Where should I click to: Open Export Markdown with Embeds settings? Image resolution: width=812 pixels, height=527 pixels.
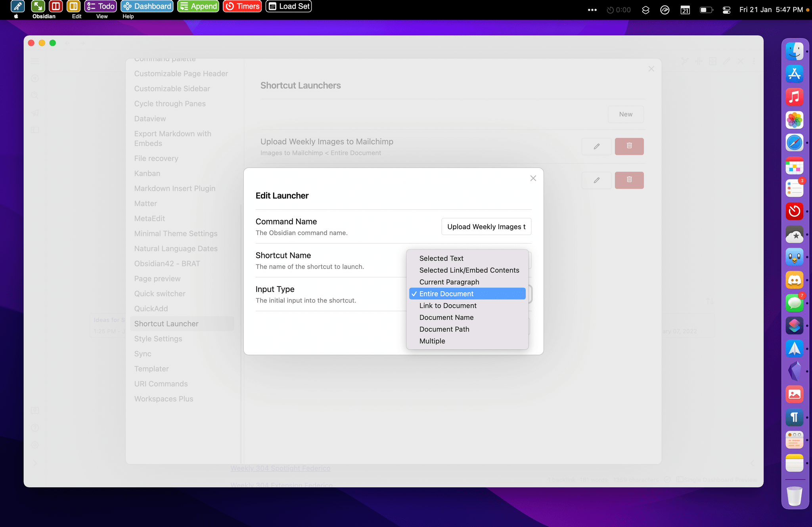click(x=173, y=139)
